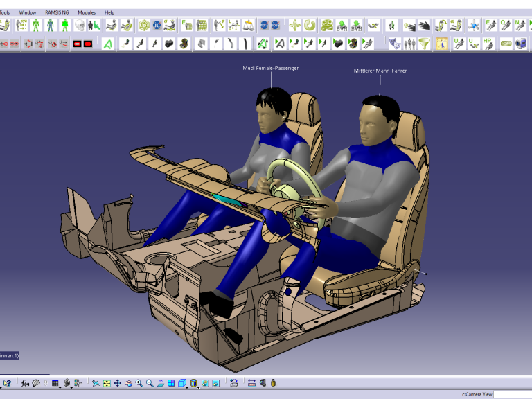The width and height of the screenshot is (532, 399).
Task: Click the Rotate view icon
Action: pos(128,383)
